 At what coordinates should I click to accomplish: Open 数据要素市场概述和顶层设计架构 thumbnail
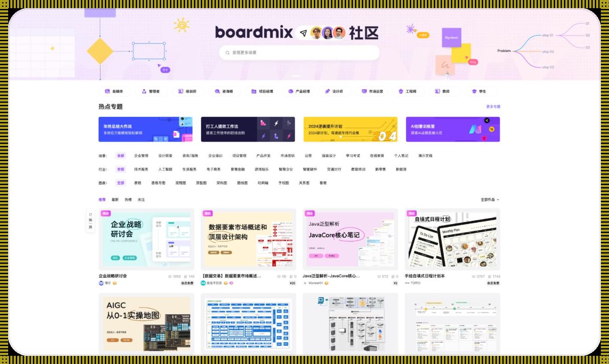point(248,239)
